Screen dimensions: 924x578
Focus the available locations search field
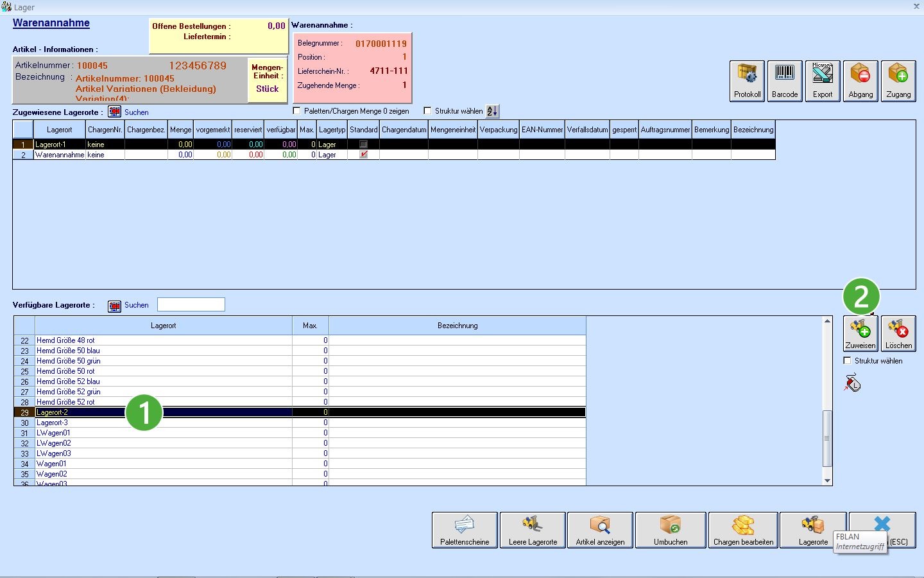coord(191,304)
